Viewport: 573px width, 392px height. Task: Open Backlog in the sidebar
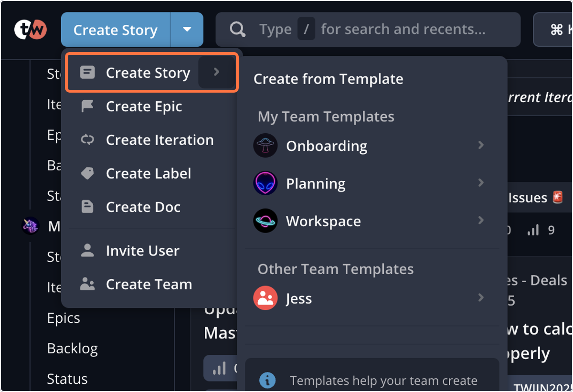tap(73, 349)
